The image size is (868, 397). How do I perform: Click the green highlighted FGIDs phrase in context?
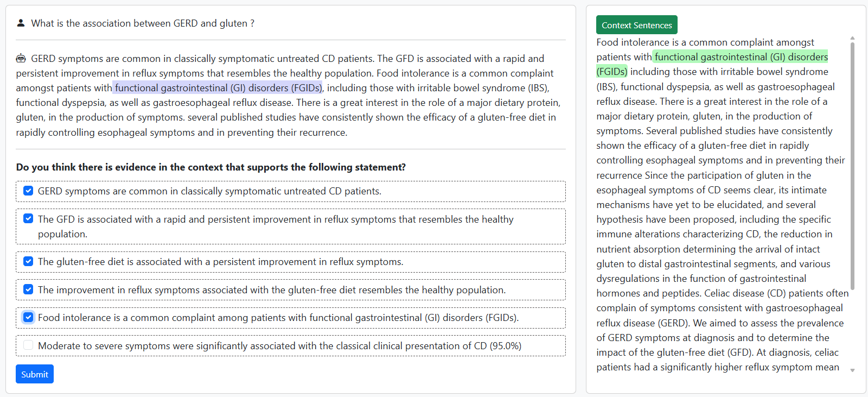pyautogui.click(x=741, y=57)
